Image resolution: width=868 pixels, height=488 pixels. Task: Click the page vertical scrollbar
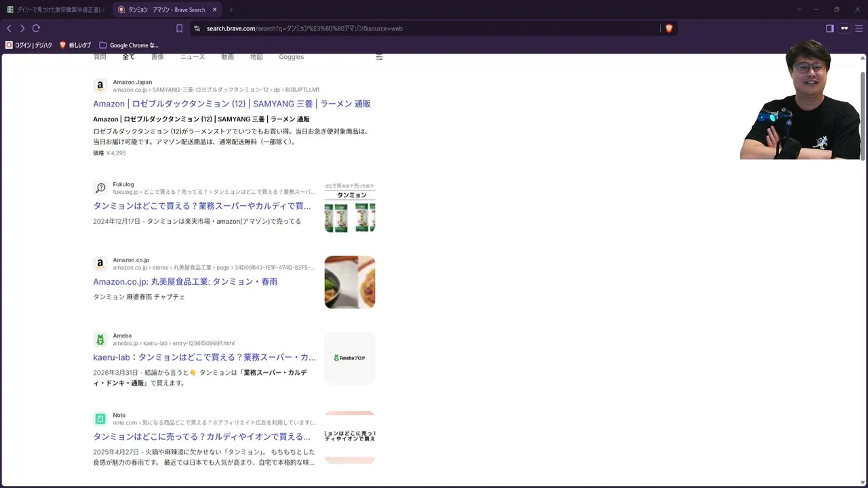click(x=863, y=115)
